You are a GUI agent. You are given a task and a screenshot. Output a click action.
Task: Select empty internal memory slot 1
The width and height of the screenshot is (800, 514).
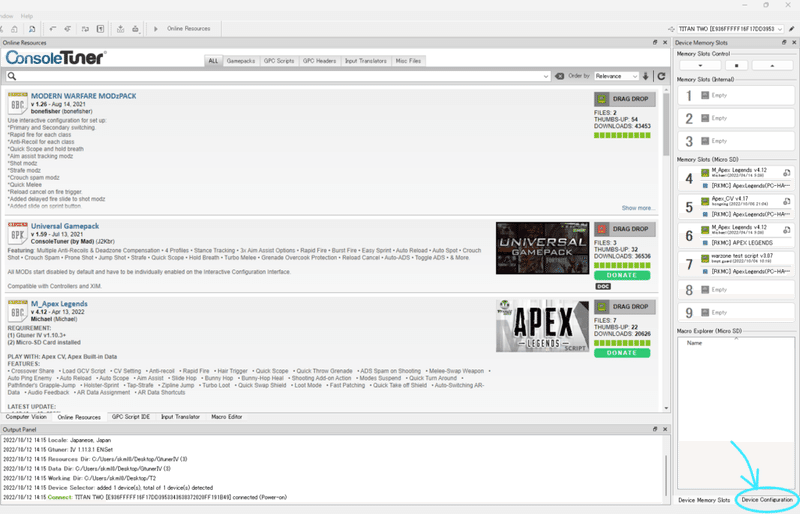(736, 95)
